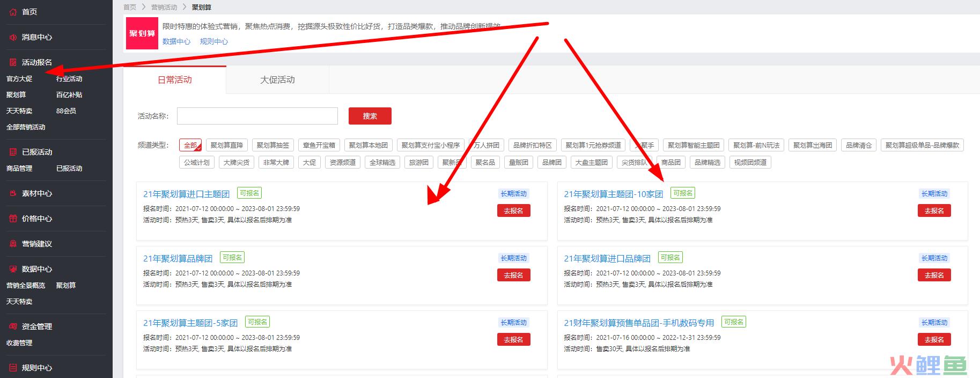The height and width of the screenshot is (378, 980).
Task: Select the 大牌尖货 channel filter
Action: pyautogui.click(x=237, y=162)
